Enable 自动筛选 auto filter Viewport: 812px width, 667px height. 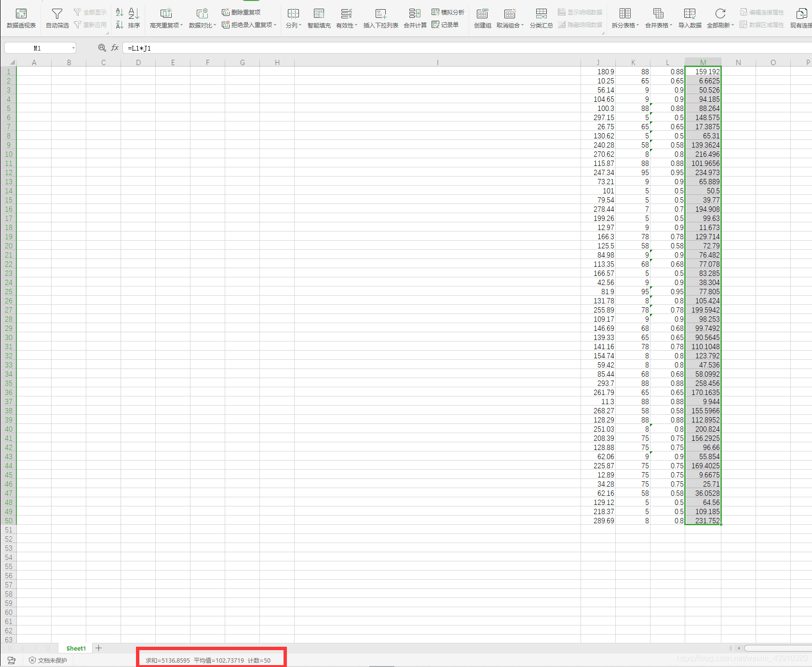tap(57, 18)
